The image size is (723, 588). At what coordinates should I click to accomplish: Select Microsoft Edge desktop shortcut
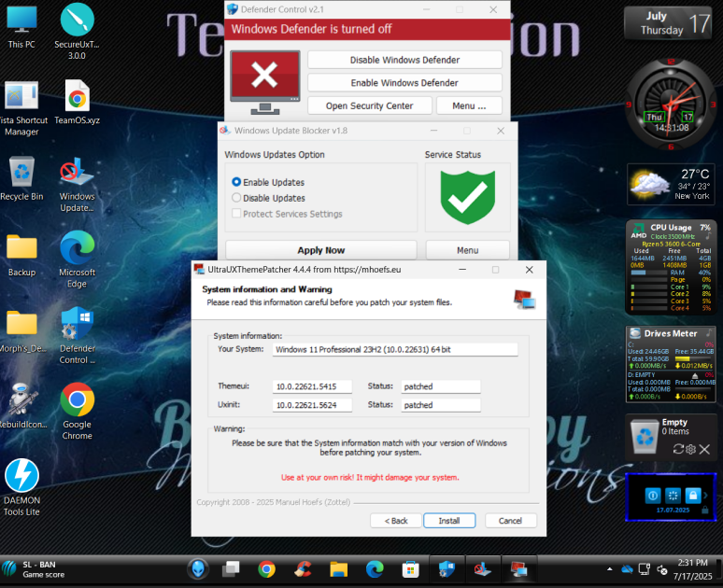click(x=77, y=259)
